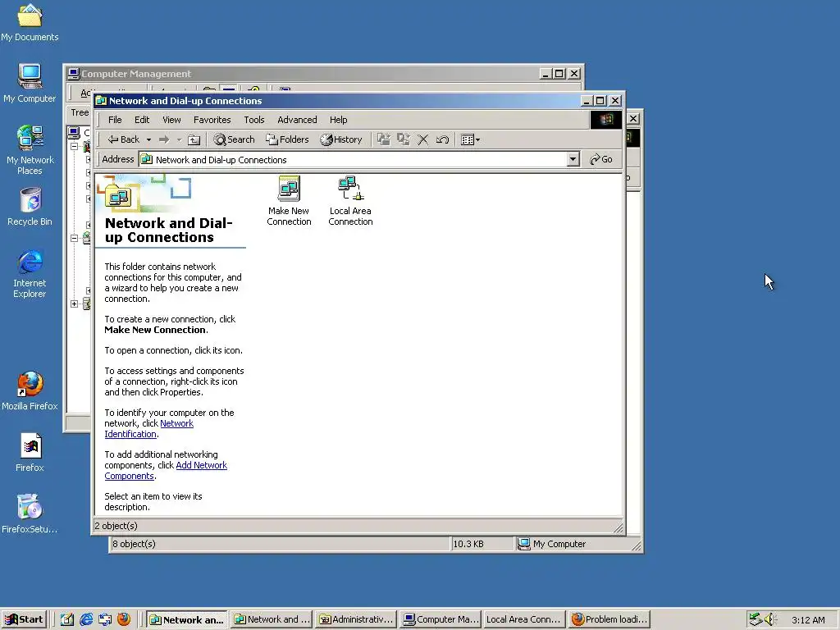
Task: Click the 10.3 KB status bar value
Action: (x=468, y=545)
